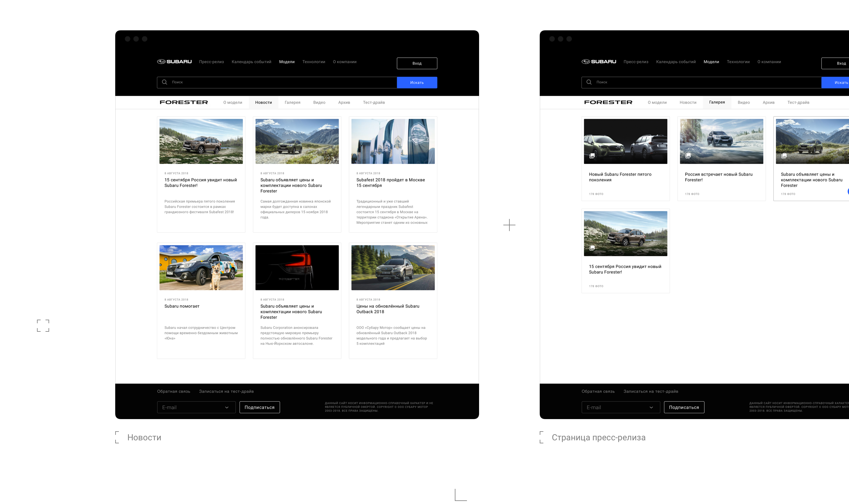Select the Новости tab in the Новости window

coord(263,102)
